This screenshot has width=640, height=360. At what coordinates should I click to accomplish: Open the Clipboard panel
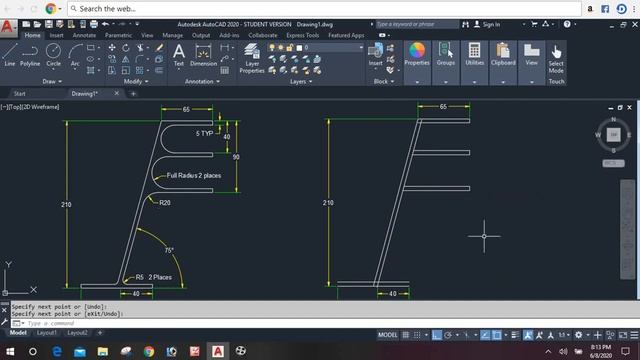coord(503,54)
